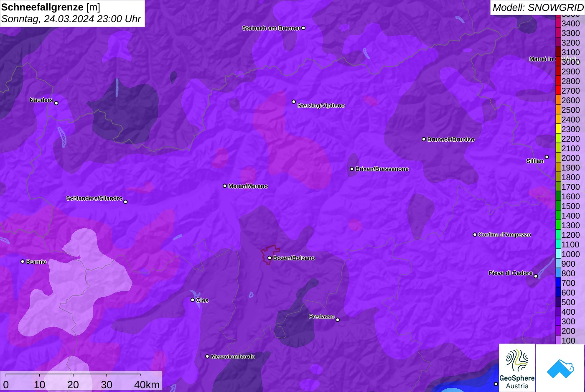
Task: Click the Brixen/Bressanone label
Action: (x=382, y=169)
